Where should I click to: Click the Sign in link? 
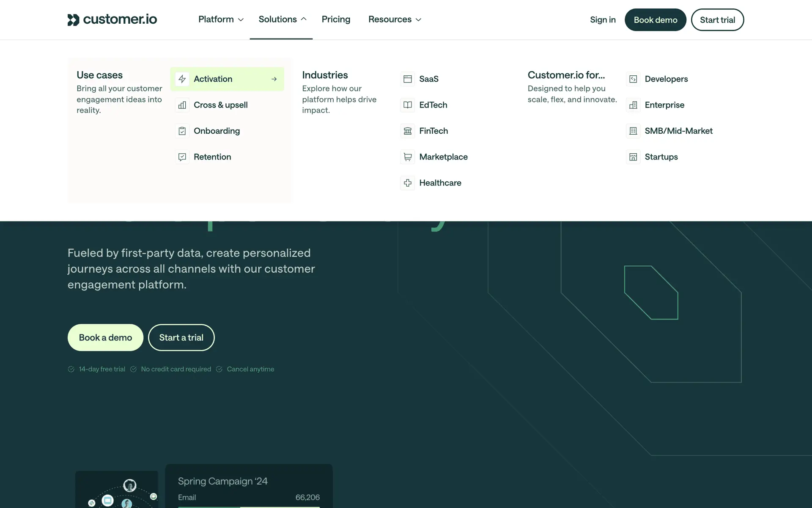coord(603,20)
